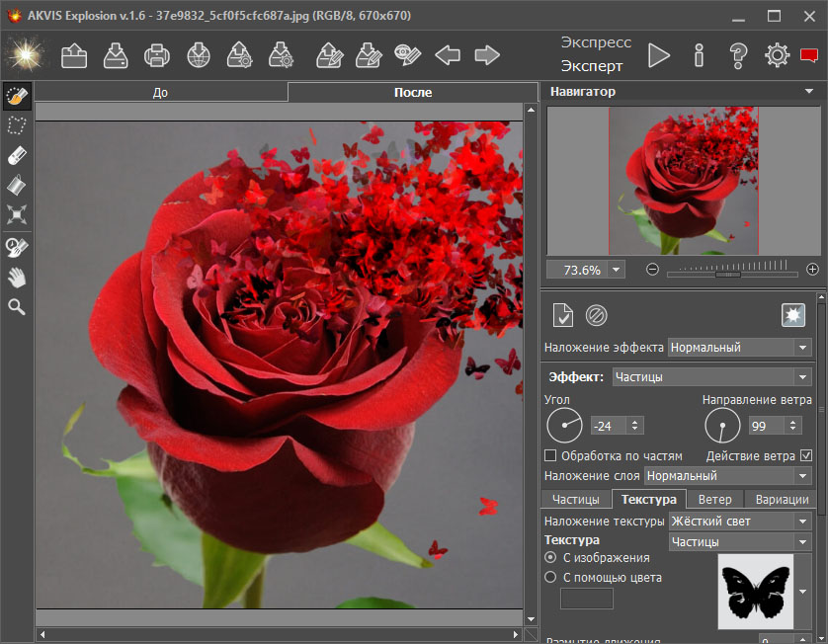Screen dimensions: 828x644
Task: Click the wind direction value field 99
Action: coord(766,426)
